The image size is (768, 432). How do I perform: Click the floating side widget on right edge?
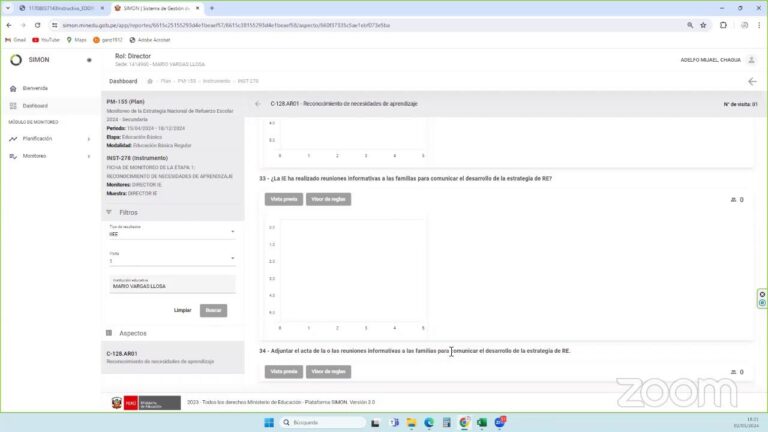(762, 298)
